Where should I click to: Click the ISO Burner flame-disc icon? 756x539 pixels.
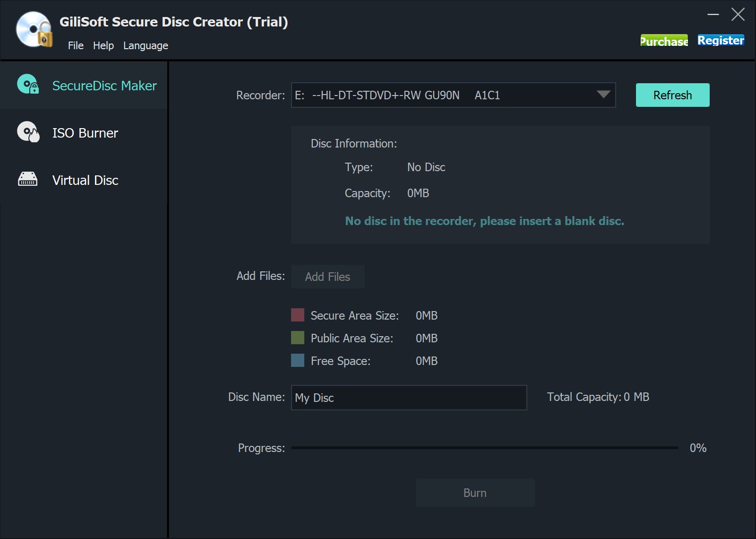tap(28, 132)
